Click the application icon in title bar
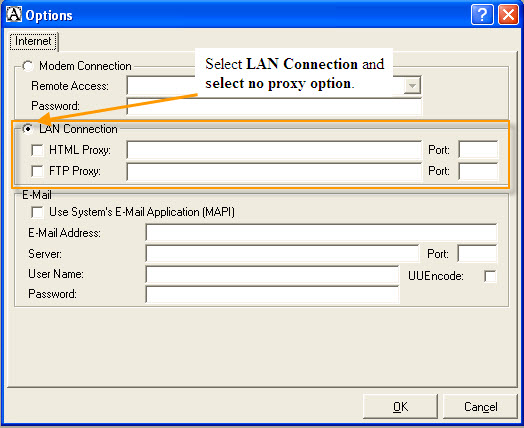 (x=14, y=14)
